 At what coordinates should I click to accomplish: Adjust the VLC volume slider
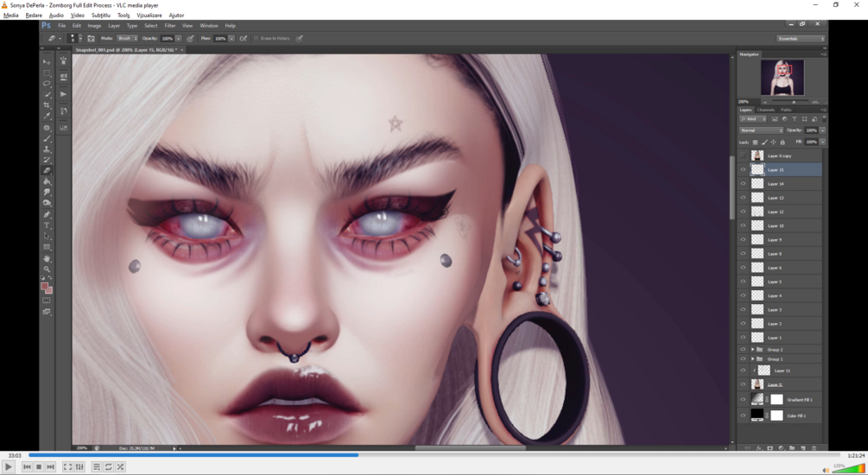tap(847, 469)
